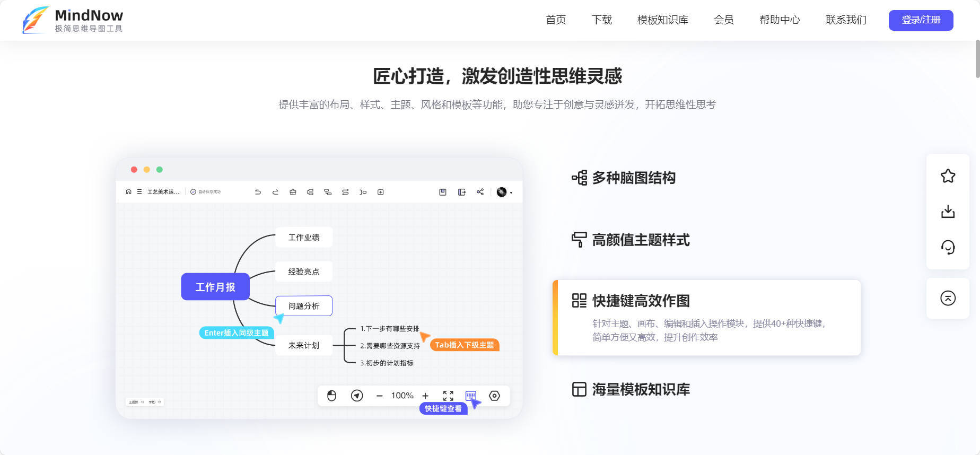The image size is (980, 455).
Task: Open 模板知识库 in the navigation
Action: [663, 20]
